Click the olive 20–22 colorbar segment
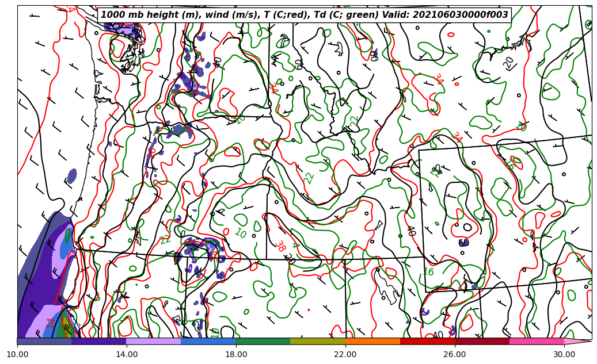 [318, 341]
